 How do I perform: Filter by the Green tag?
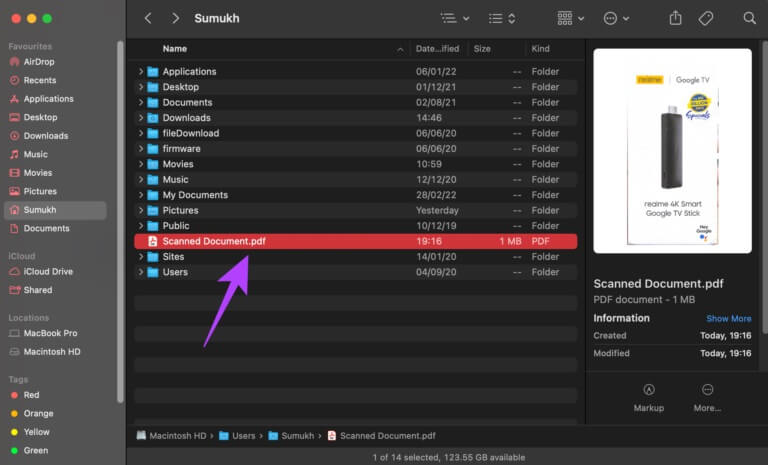55,451
